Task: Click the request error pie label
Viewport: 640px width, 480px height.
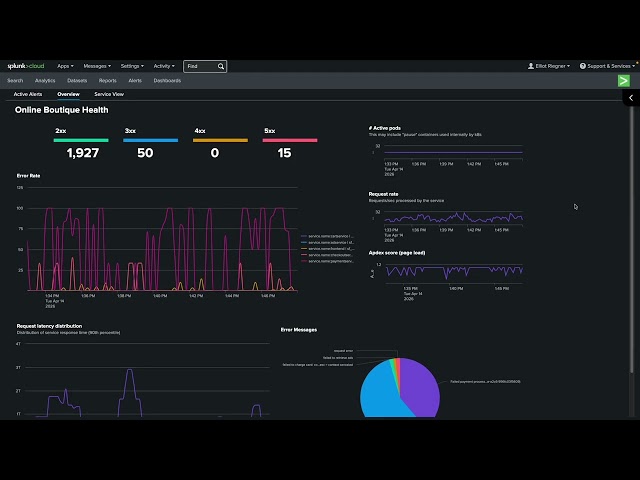Action: [x=343, y=351]
